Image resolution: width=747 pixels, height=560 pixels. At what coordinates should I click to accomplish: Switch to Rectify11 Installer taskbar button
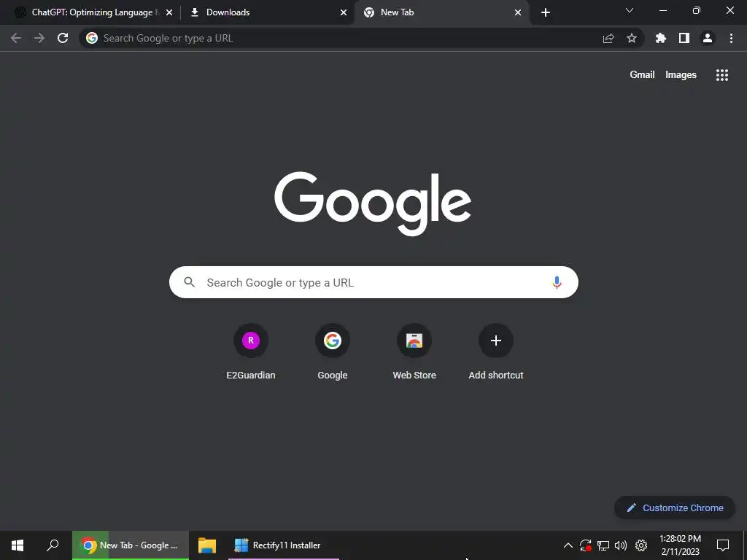284,545
